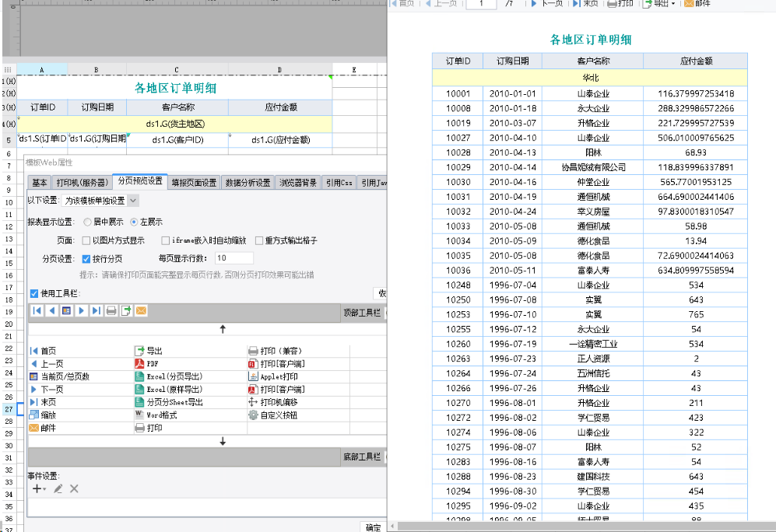Click delete event X icon
This screenshot has width=776, height=532.
74,488
